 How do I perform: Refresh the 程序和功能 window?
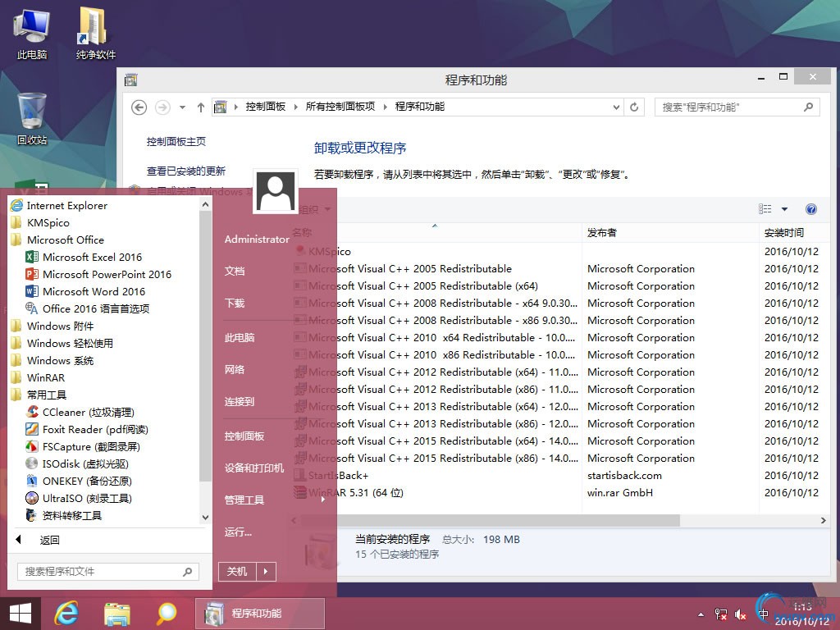point(634,107)
